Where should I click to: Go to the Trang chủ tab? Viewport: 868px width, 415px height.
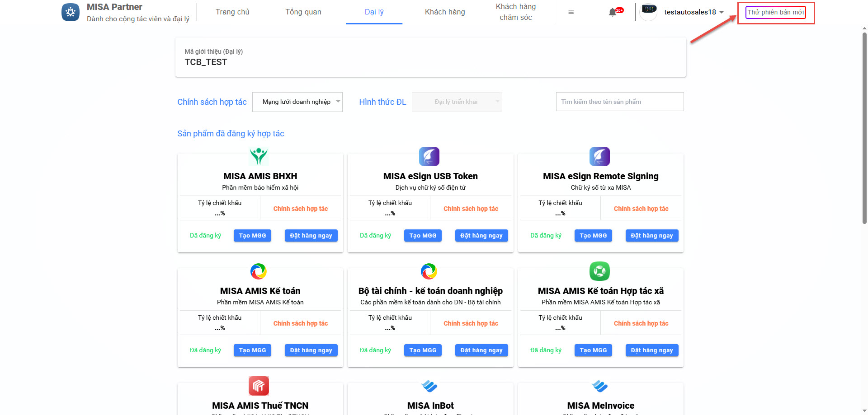tap(232, 12)
